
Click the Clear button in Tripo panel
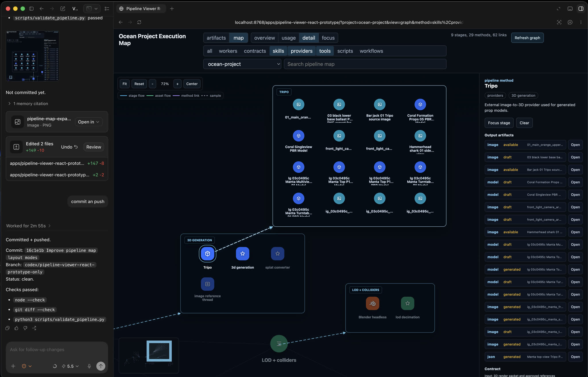(524, 123)
